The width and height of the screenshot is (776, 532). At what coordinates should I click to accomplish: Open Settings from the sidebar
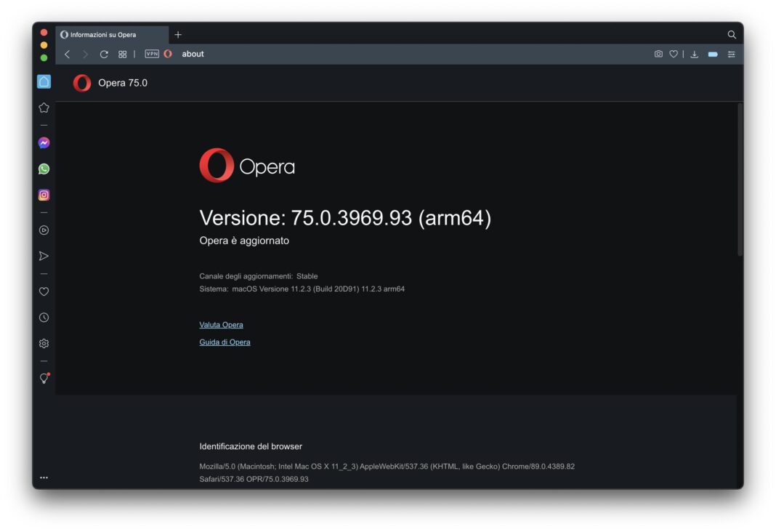point(44,342)
